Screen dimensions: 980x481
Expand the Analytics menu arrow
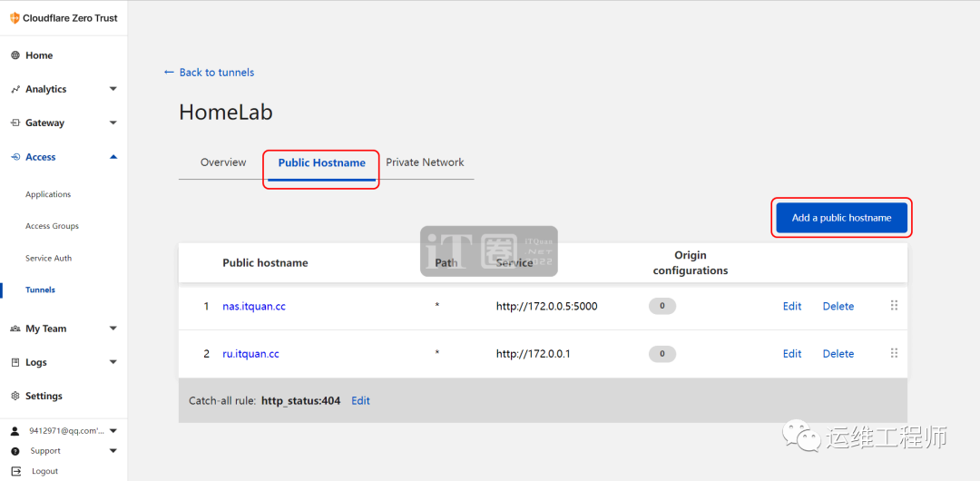coord(113,89)
